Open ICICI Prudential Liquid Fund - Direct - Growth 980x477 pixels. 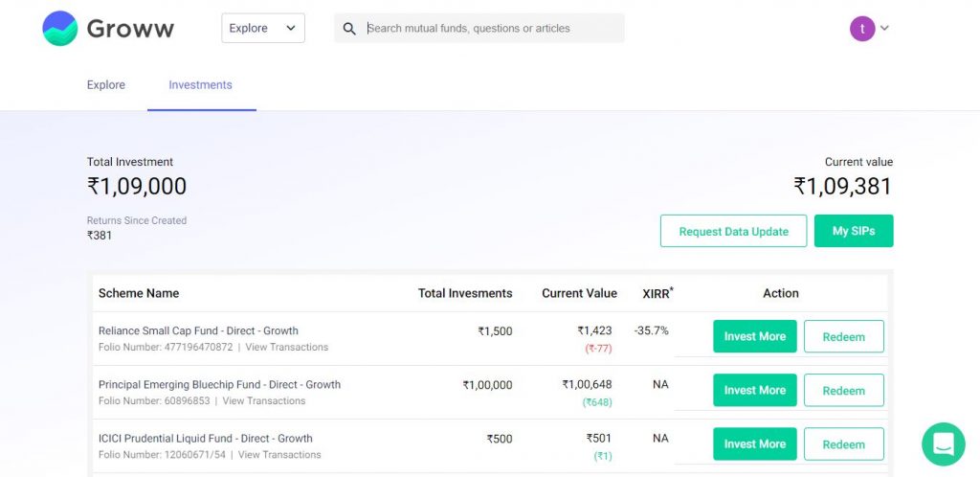(206, 439)
